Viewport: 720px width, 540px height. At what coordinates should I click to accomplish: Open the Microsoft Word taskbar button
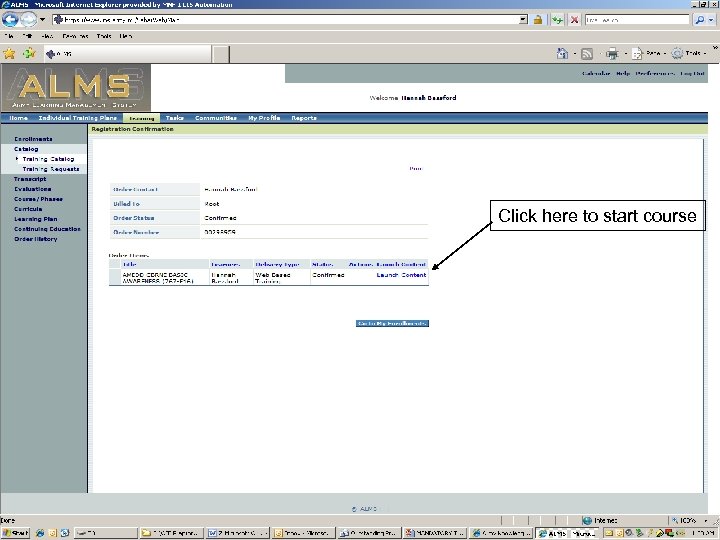pos(237,533)
